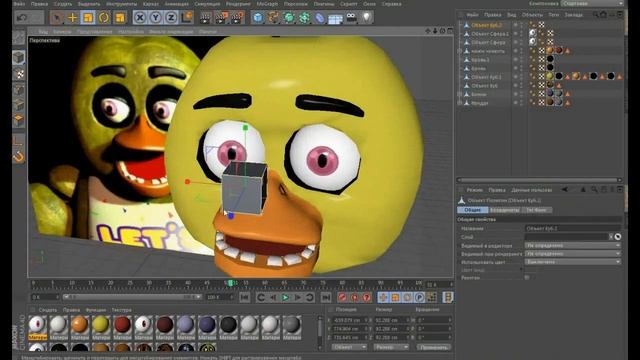The image size is (640, 360).
Task: Toggle the Y axis lock
Action: click(156, 18)
